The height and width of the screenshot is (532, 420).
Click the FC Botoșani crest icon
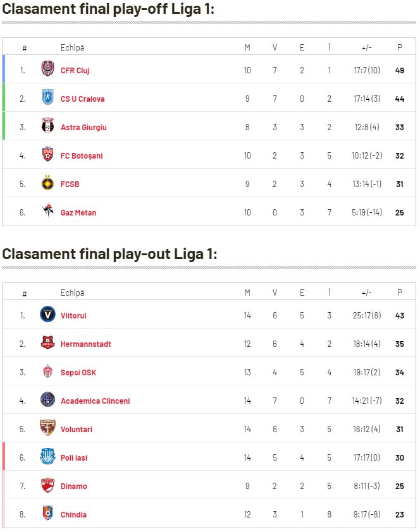click(47, 154)
